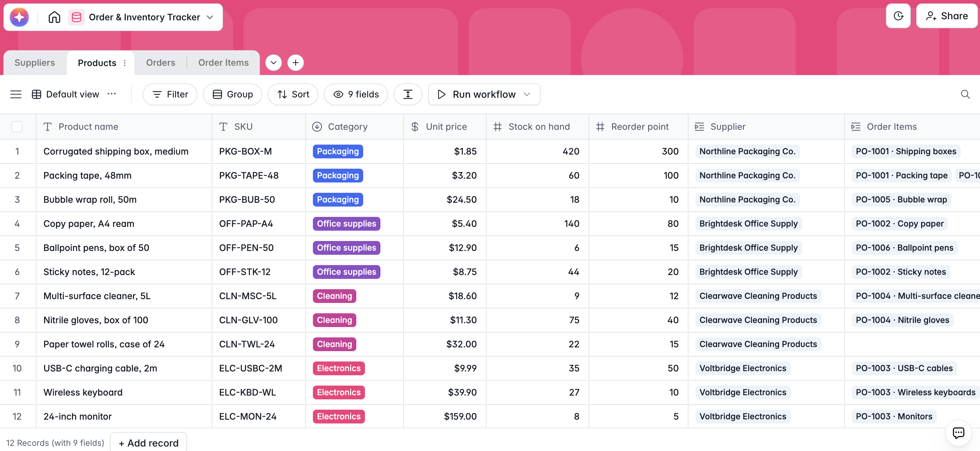This screenshot has width=980, height=451.
Task: Click Packaging tag in Bubble wrap row
Action: [338, 199]
